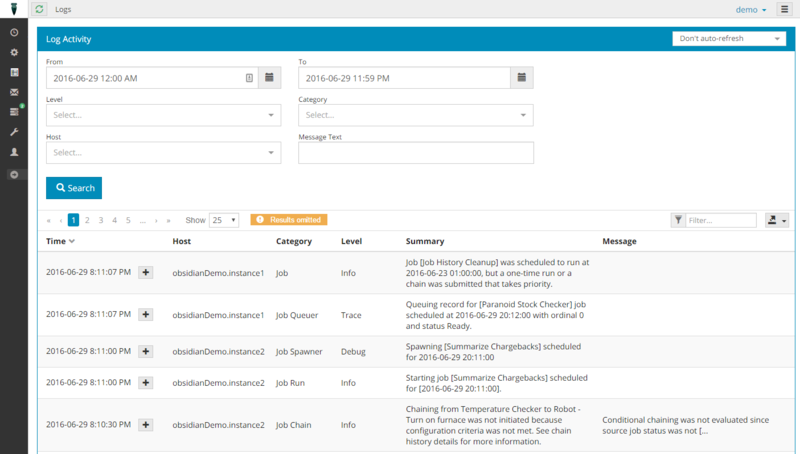The image size is (800, 454).
Task: Go to results page 5
Action: pos(128,220)
